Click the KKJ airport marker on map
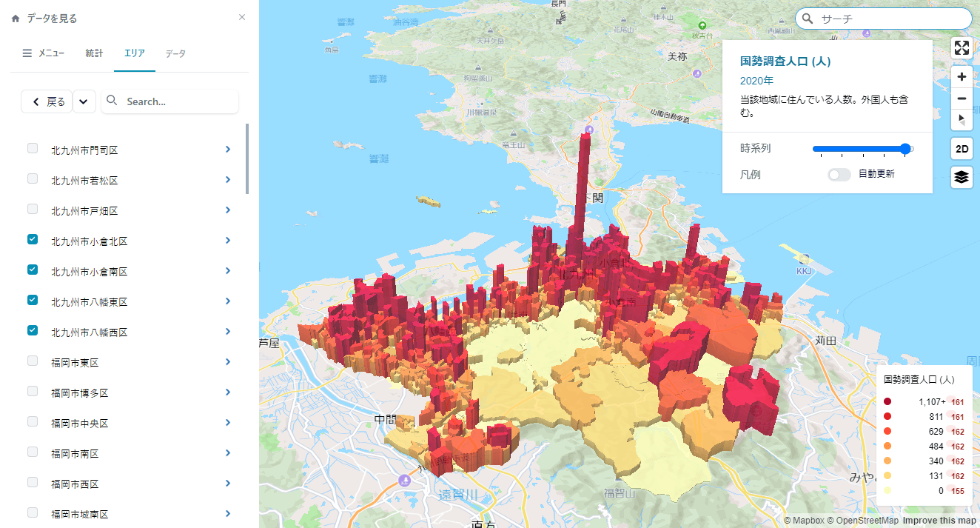 [x=805, y=260]
